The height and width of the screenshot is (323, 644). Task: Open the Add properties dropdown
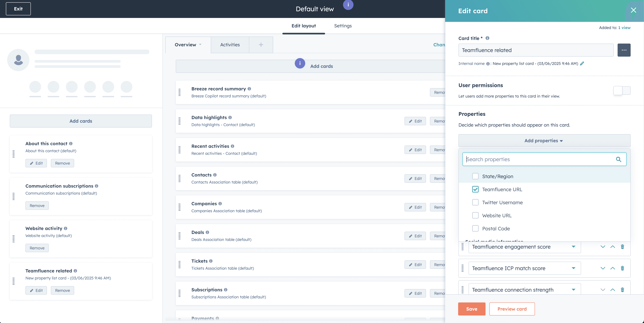tap(544, 141)
